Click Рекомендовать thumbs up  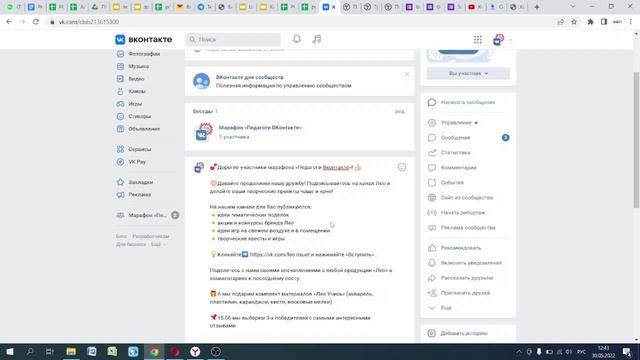click(432, 248)
